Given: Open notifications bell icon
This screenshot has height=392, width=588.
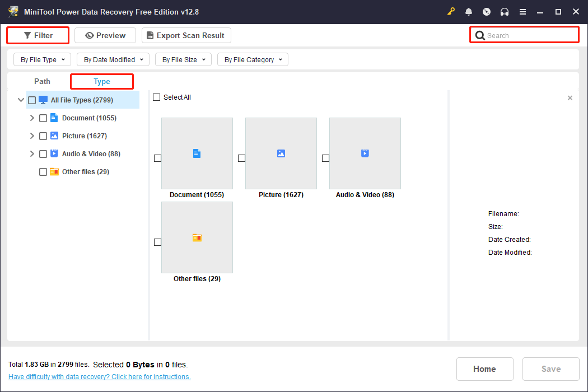Looking at the screenshot, I should pyautogui.click(x=469, y=12).
